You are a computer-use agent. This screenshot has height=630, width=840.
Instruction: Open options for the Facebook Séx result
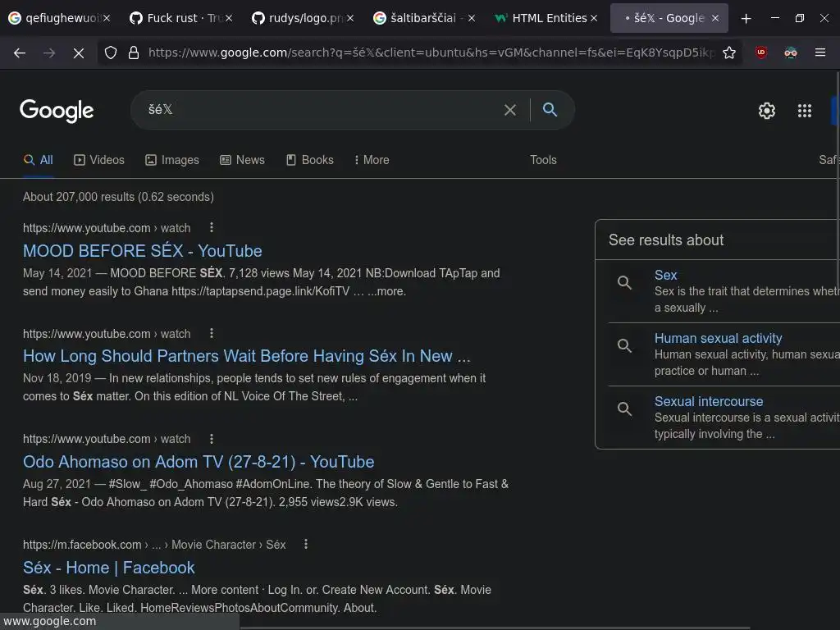coord(306,545)
